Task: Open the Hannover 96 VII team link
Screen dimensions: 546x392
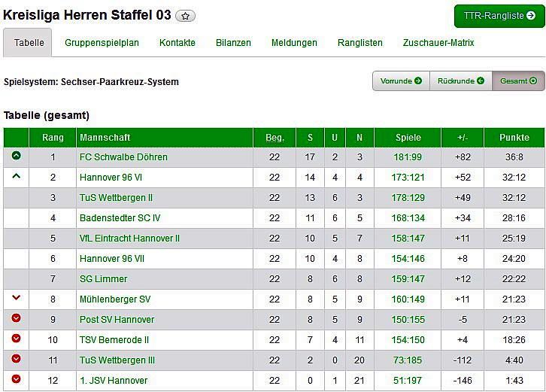Action: pyautogui.click(x=110, y=258)
